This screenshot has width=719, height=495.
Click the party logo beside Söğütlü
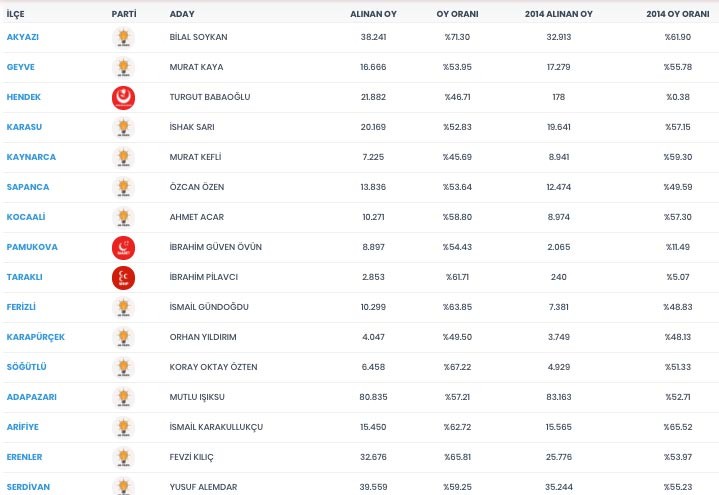point(125,367)
